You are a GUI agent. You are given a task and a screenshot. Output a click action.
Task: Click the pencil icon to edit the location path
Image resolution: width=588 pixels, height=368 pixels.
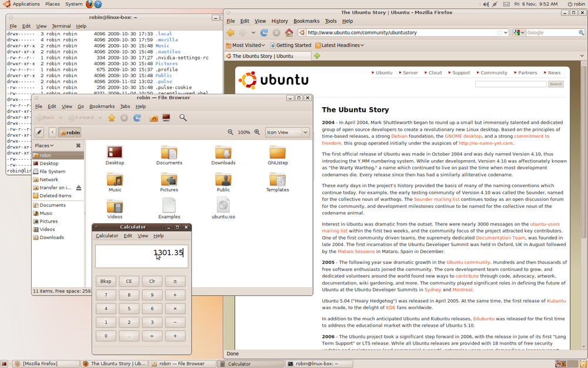click(x=38, y=132)
